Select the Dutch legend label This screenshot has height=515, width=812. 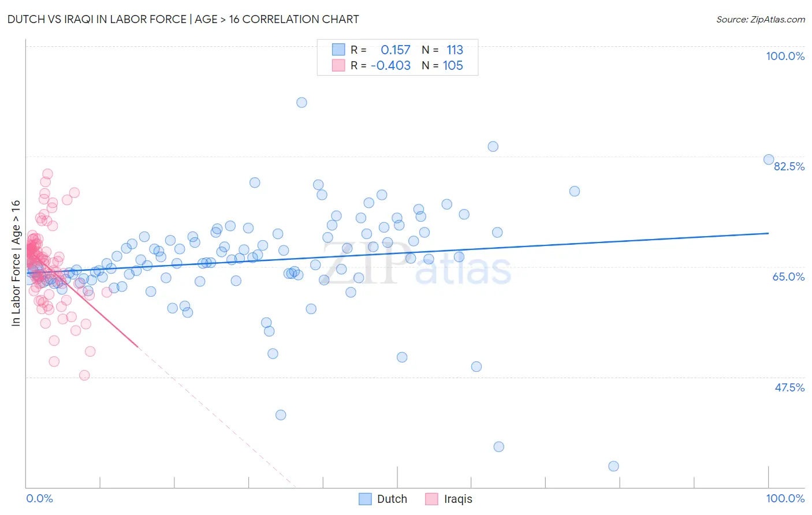392,499
